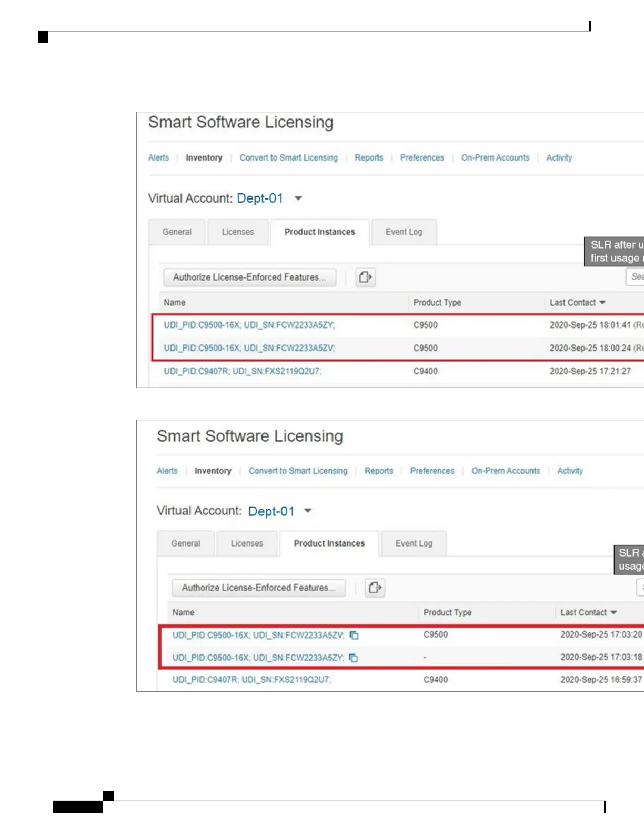Select Inventory in the upper panel navigation
This screenshot has height=834, width=644.
pyautogui.click(x=204, y=157)
